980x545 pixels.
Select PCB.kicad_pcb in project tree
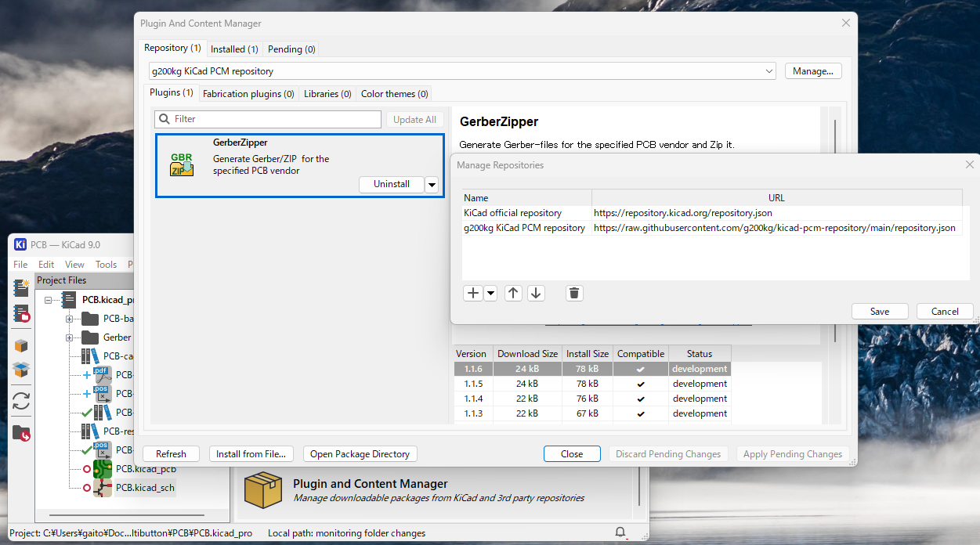point(146,469)
